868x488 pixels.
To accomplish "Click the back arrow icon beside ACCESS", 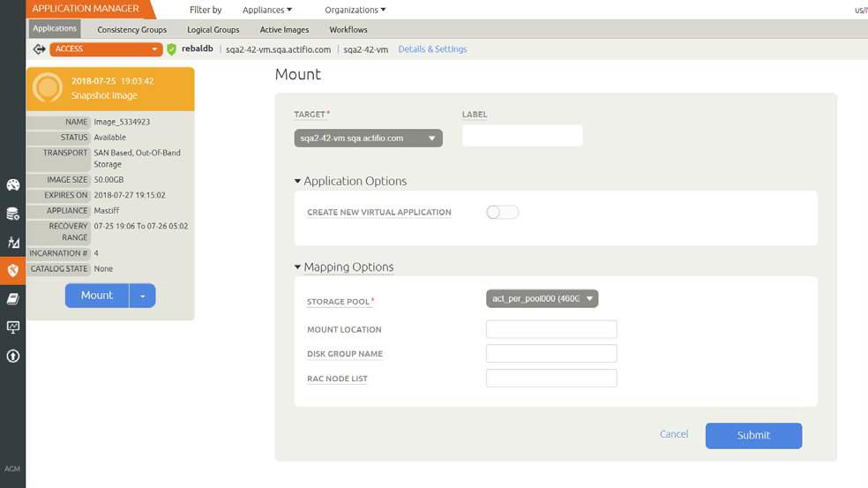I will coord(39,49).
